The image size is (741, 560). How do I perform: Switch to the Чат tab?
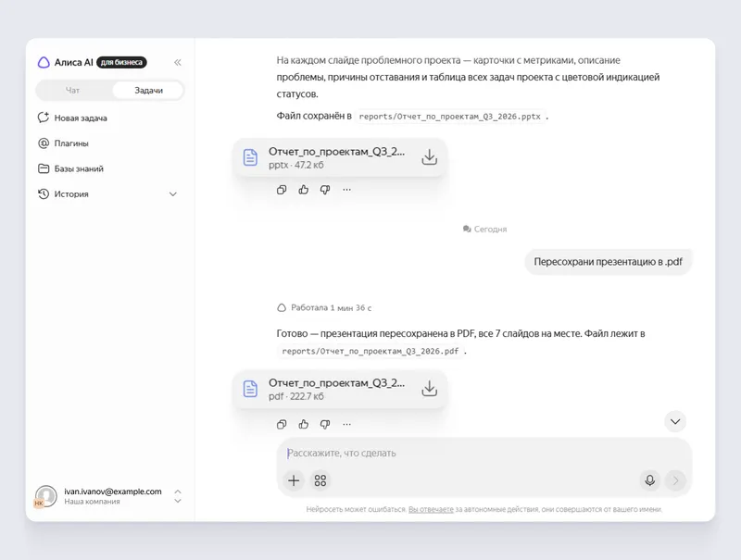(x=73, y=90)
